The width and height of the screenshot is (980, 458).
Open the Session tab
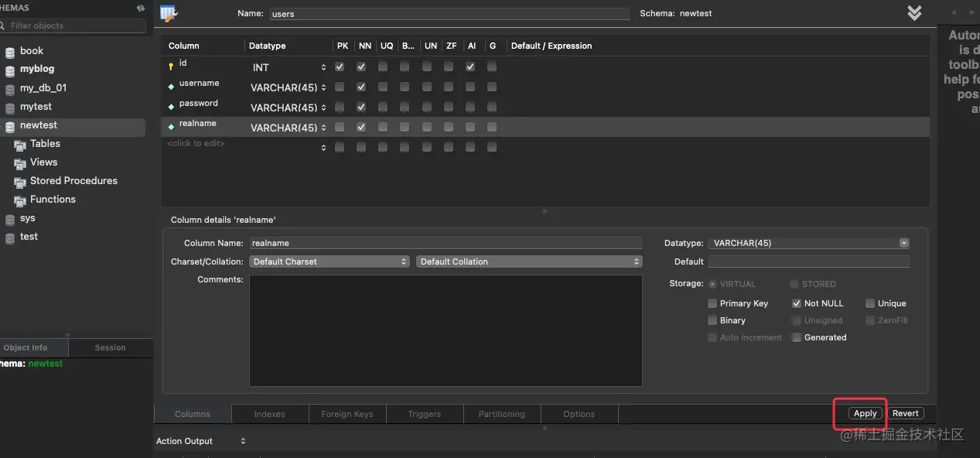(x=110, y=347)
